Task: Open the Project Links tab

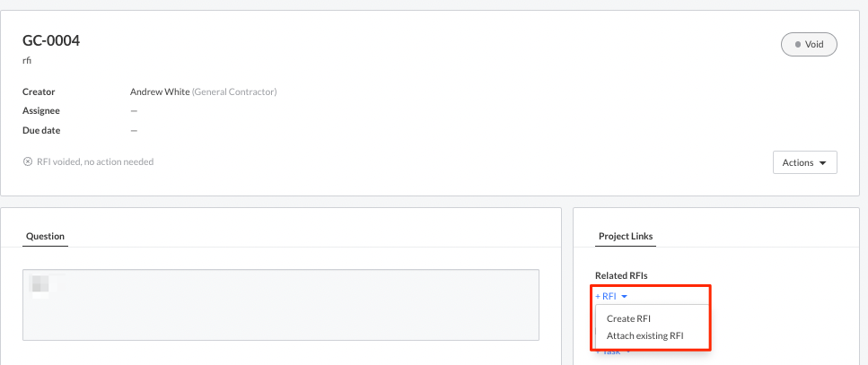Action: tap(626, 236)
